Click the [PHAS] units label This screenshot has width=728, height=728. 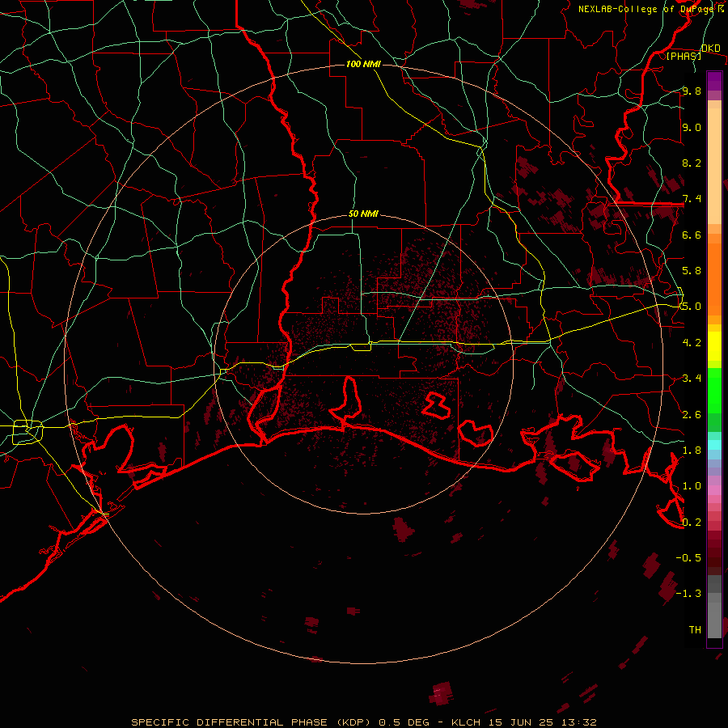pos(684,57)
